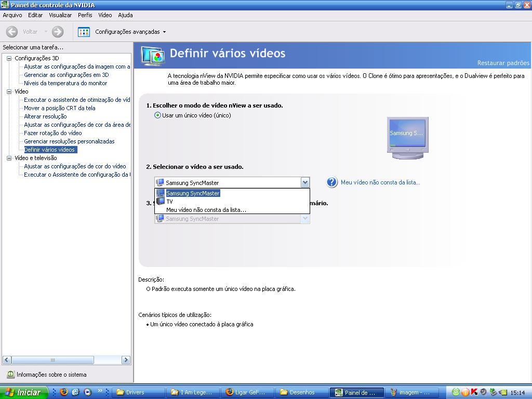The height and width of the screenshot is (399, 532).
Task: Open the Perfis menu
Action: click(85, 15)
